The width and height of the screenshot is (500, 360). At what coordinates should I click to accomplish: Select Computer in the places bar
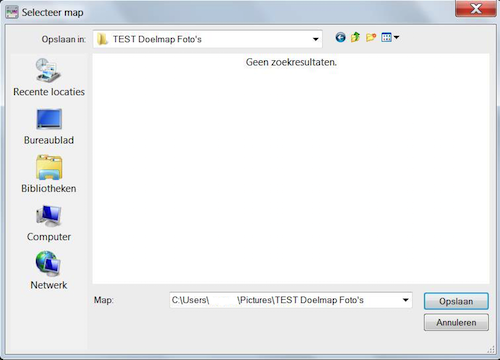(49, 223)
